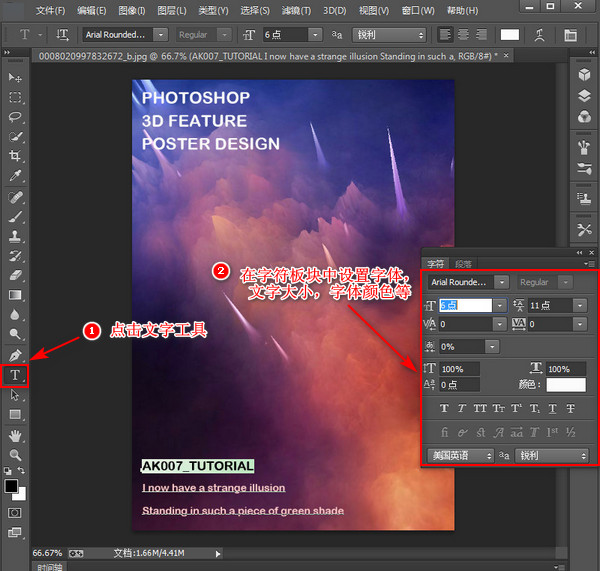
Task: Select the Eyedropper tool
Action: (x=15, y=176)
